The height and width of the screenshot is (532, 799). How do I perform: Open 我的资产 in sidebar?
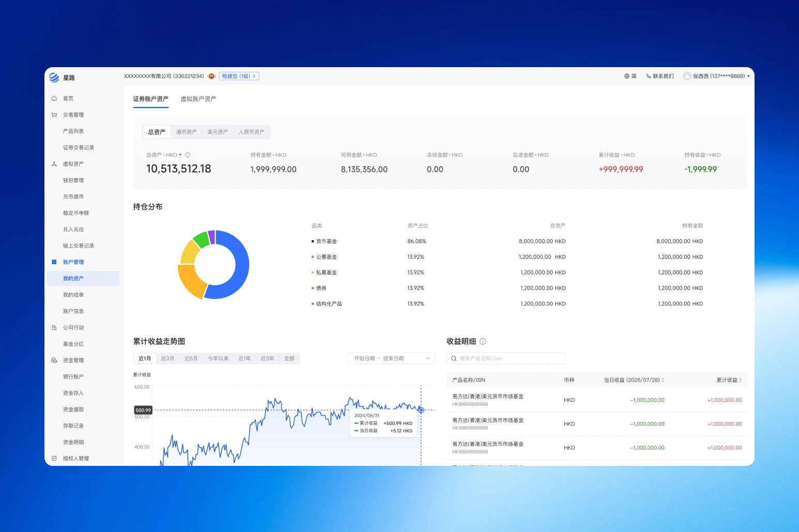pos(83,278)
